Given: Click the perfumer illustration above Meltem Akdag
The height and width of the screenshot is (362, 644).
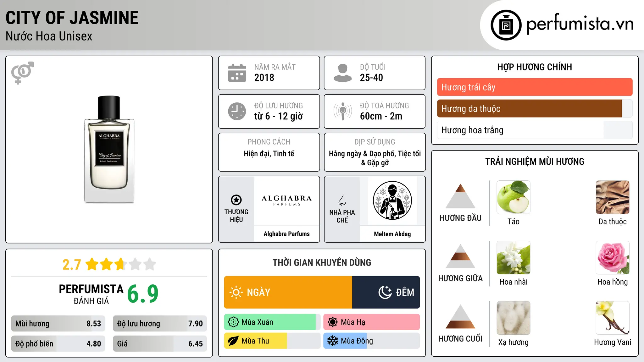Looking at the screenshot, I should (392, 200).
